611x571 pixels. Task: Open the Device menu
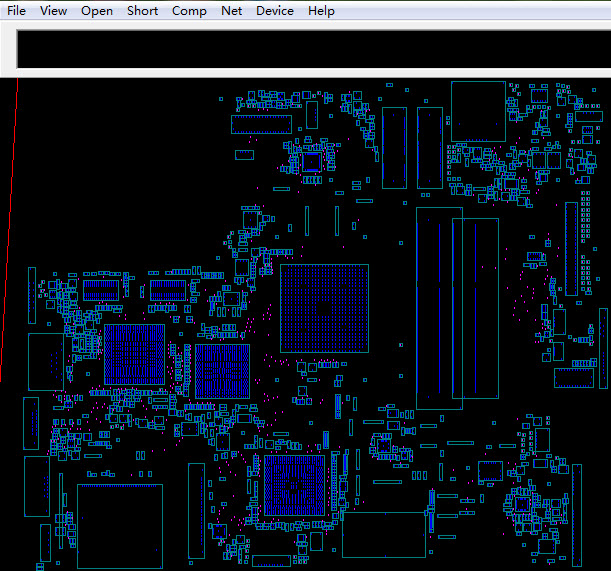coord(275,11)
